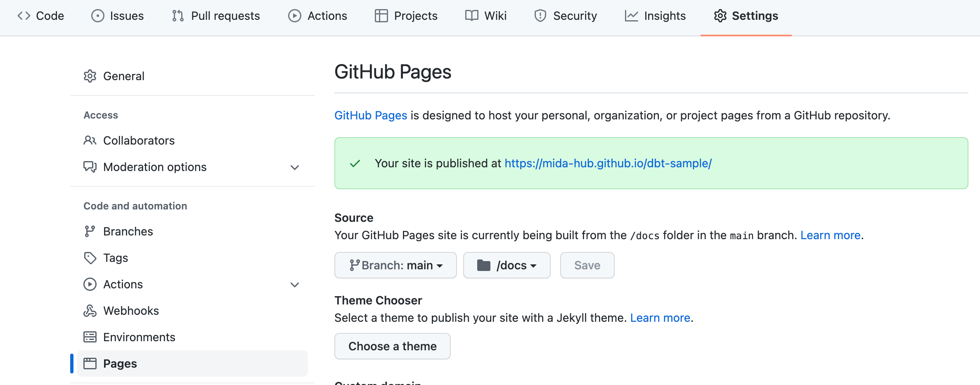
Task: Click the branch icon on Branch: main button
Action: tap(354, 265)
